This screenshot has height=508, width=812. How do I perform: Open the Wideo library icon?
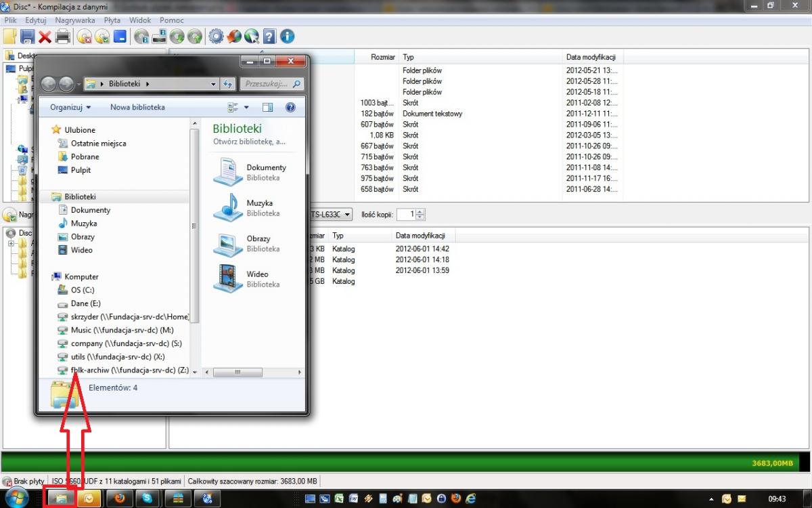pyautogui.click(x=228, y=278)
